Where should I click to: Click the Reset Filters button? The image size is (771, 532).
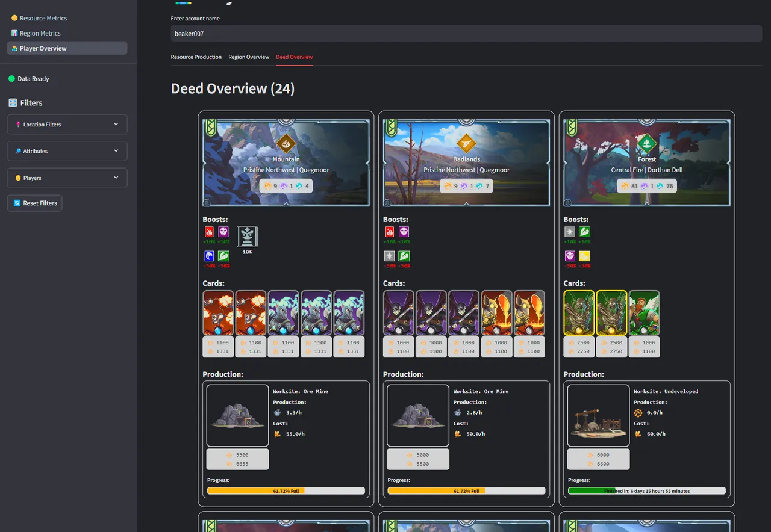[34, 203]
